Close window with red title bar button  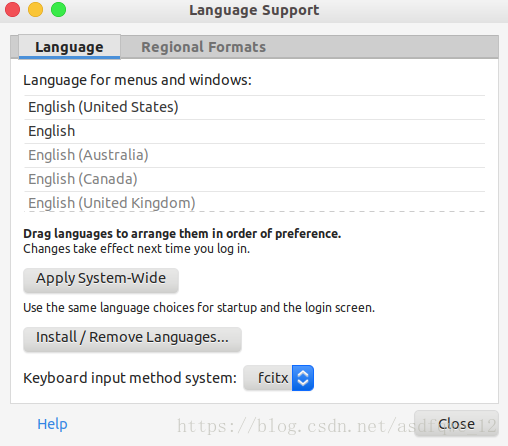12,9
